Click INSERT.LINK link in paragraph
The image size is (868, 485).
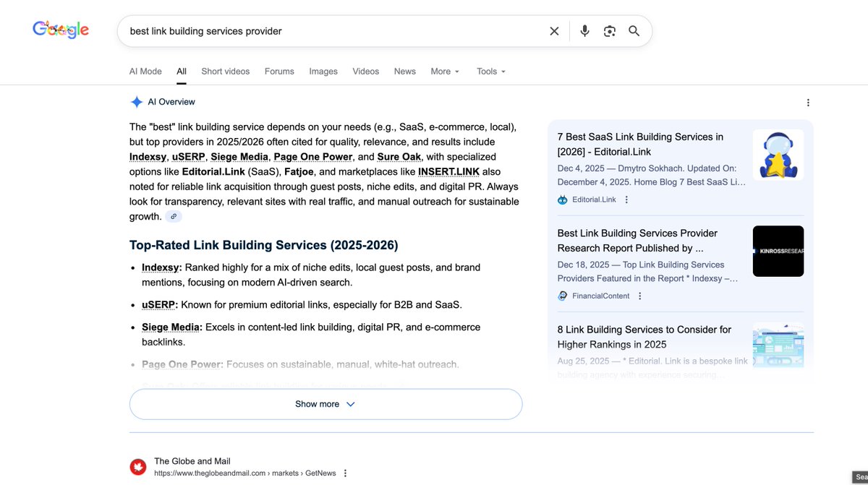(448, 172)
